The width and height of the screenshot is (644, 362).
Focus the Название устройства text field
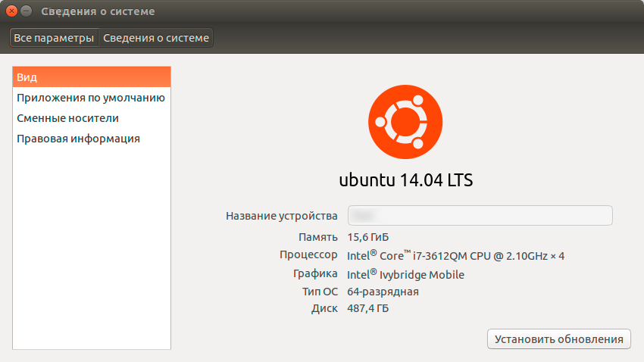(480, 216)
